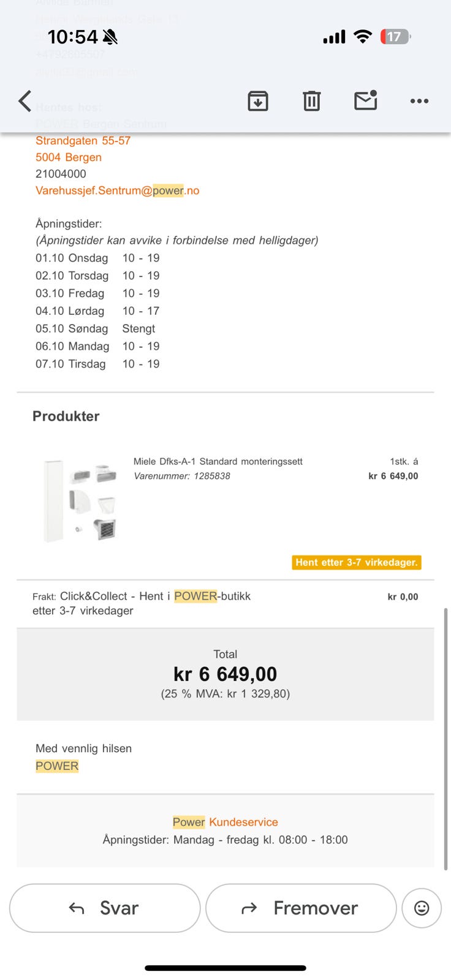Mark email as unread envelope icon

pyautogui.click(x=366, y=100)
